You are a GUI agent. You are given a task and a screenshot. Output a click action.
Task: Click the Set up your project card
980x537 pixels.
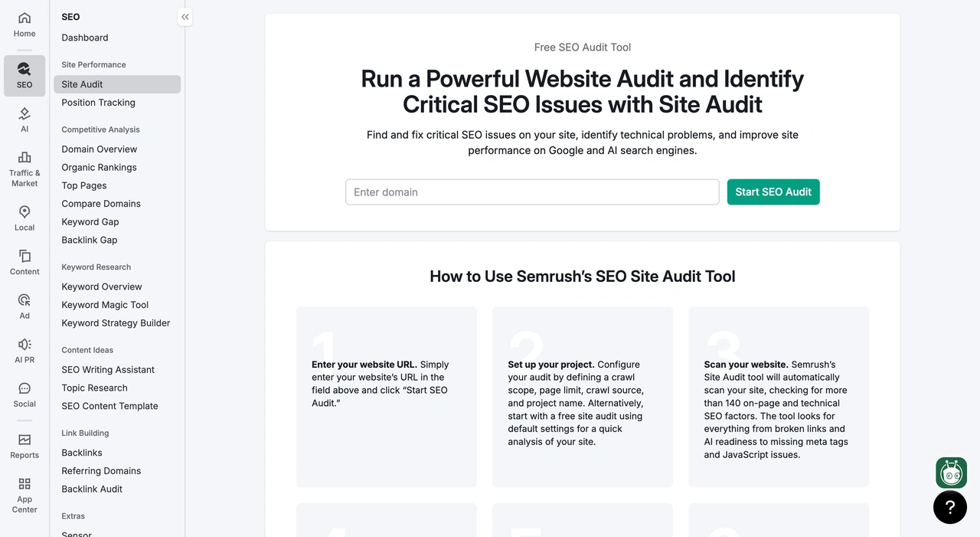583,397
